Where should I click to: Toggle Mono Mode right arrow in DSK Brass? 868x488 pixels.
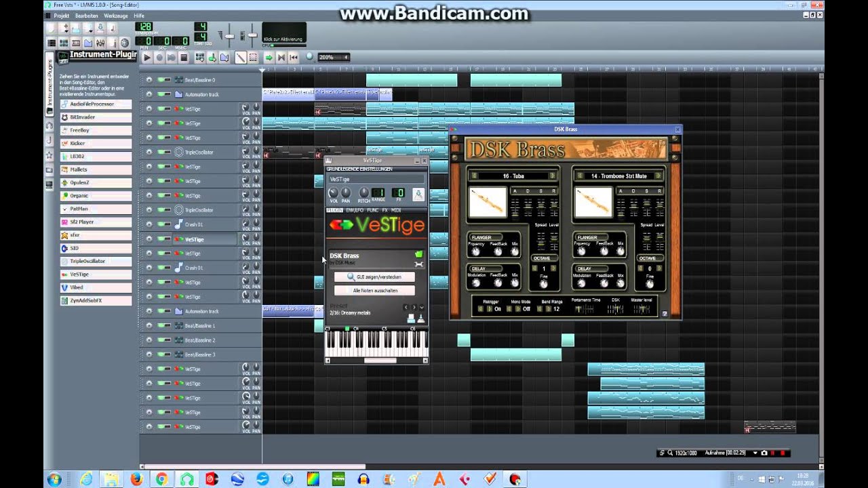pyautogui.click(x=518, y=309)
